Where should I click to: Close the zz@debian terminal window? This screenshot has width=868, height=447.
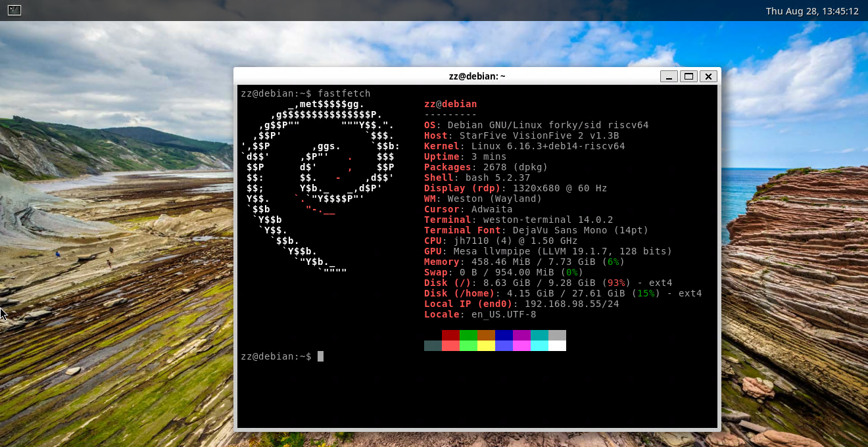(708, 76)
